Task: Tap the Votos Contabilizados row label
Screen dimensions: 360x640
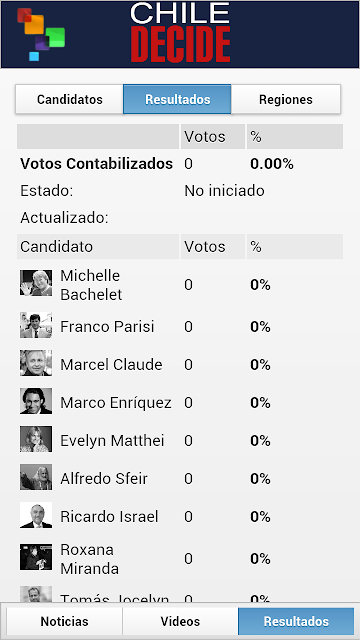Action: [x=97, y=164]
